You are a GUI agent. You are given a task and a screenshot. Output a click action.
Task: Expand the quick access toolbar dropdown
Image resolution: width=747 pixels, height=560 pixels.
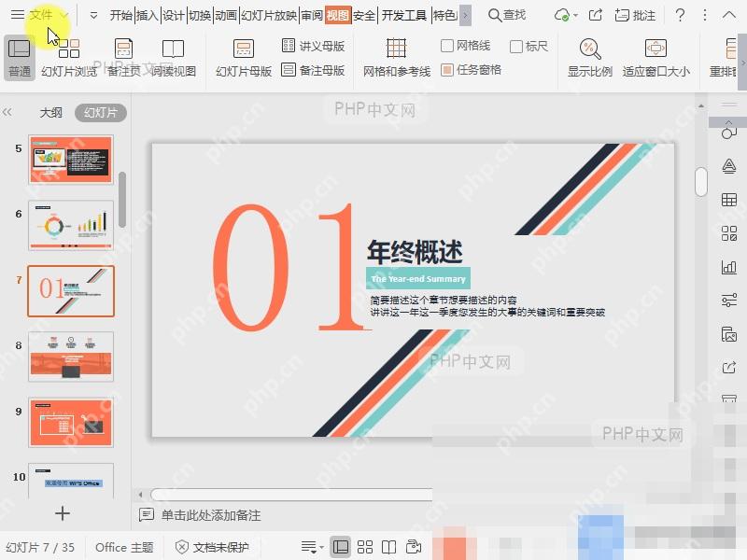coord(94,16)
